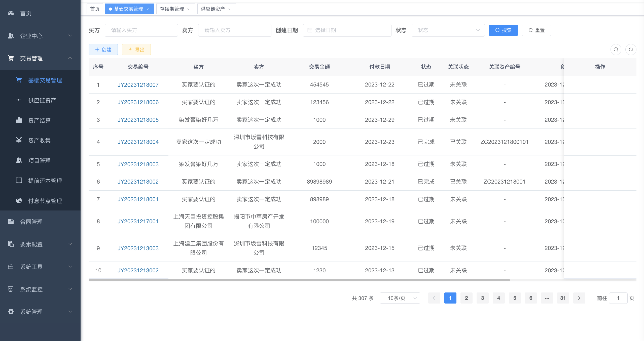This screenshot has width=644, height=341.
Task: Click the 交易管理 shopping cart icon
Action: pyautogui.click(x=11, y=58)
